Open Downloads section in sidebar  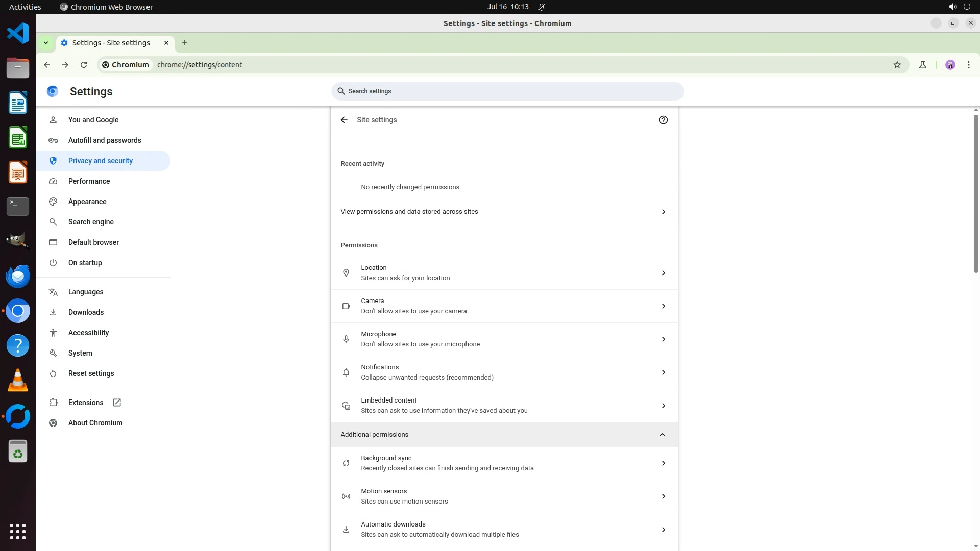(86, 312)
